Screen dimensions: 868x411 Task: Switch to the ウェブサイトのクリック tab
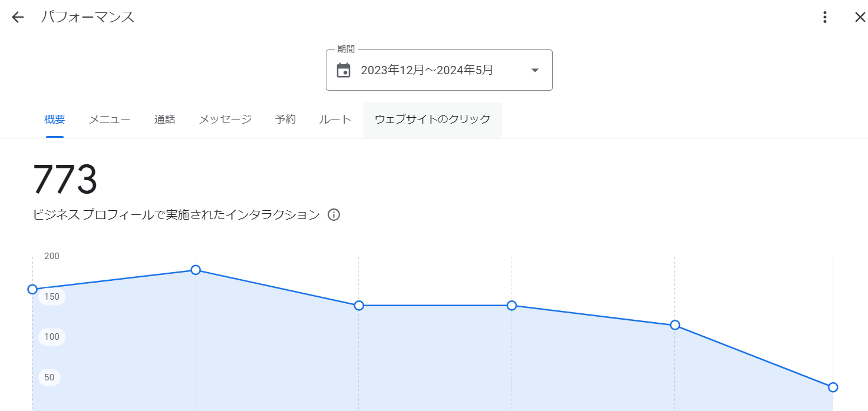(x=432, y=119)
